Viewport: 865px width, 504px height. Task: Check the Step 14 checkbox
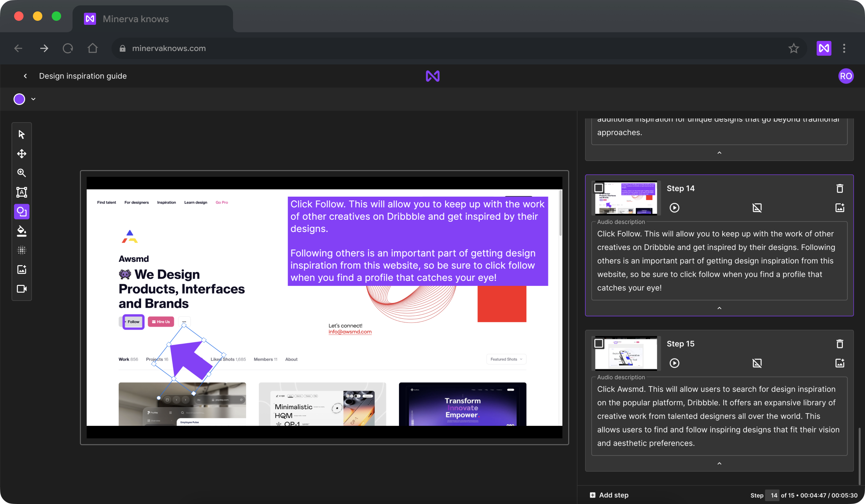click(x=599, y=188)
